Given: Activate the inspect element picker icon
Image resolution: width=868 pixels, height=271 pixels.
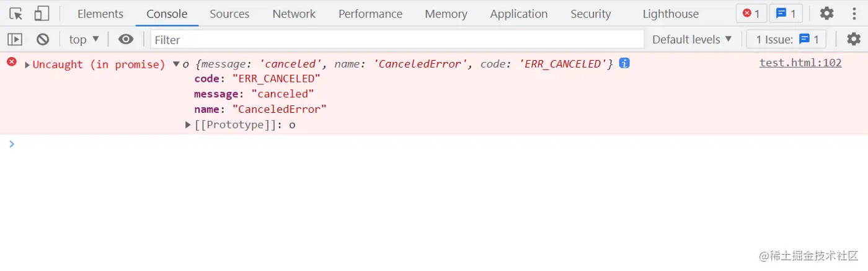Looking at the screenshot, I should [x=16, y=14].
